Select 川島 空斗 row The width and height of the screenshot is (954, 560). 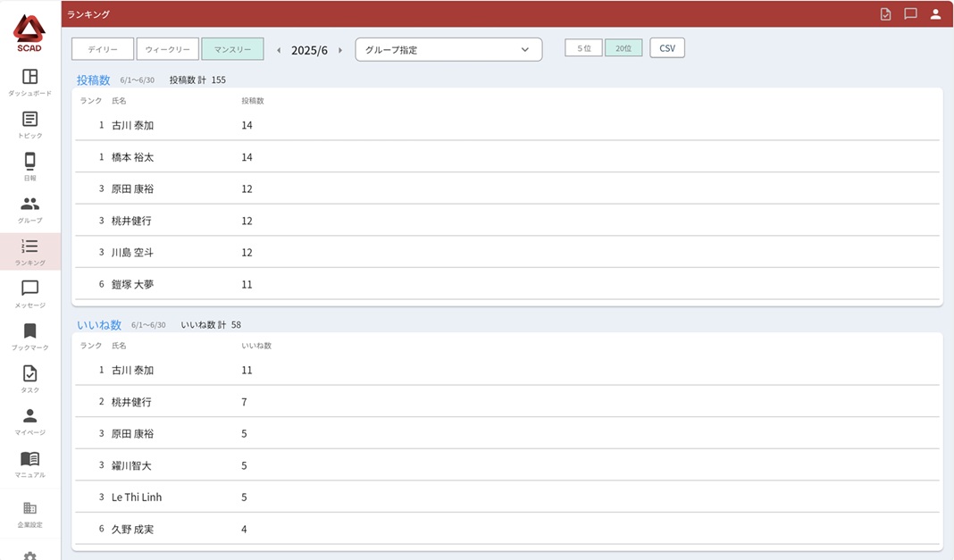(x=507, y=253)
